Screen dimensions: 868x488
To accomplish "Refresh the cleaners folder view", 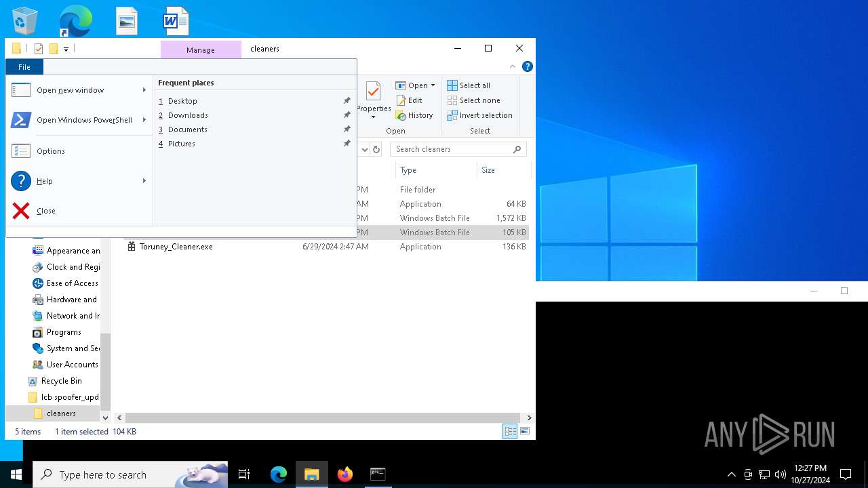I will pos(376,149).
